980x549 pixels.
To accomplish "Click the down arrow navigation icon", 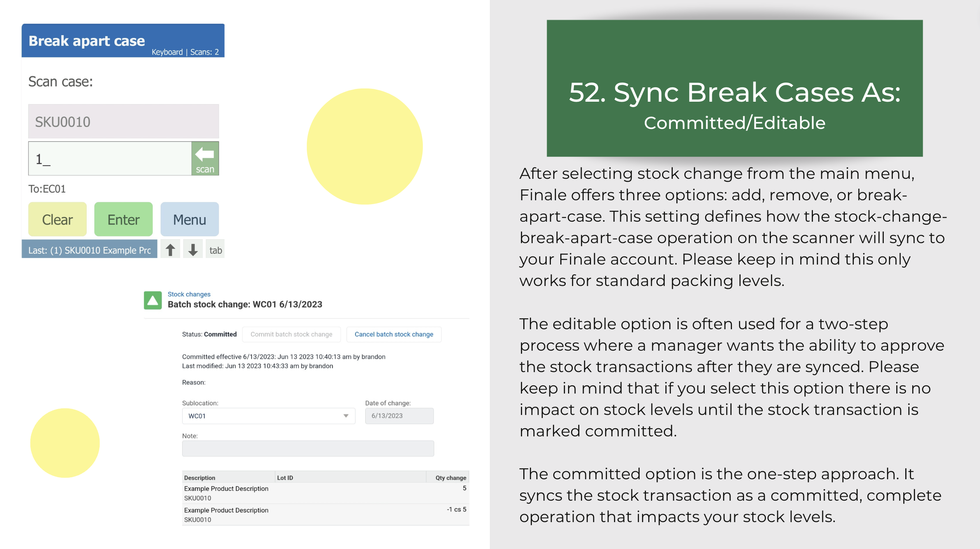I will point(193,249).
